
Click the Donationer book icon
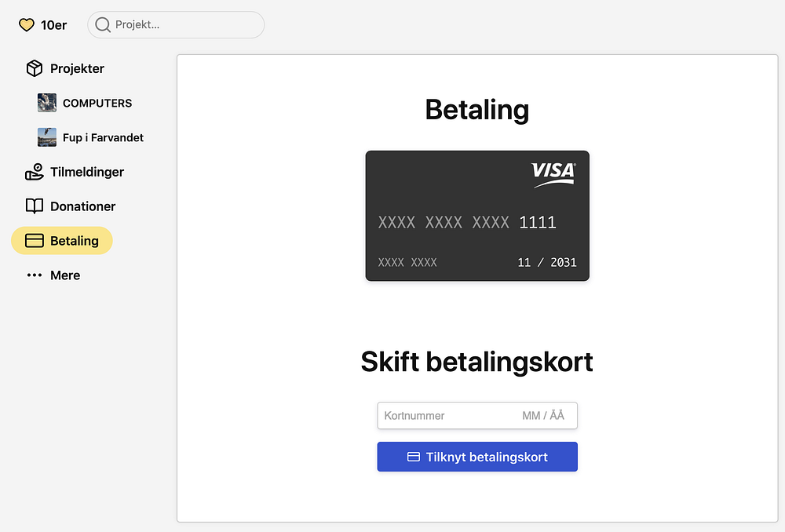(34, 206)
